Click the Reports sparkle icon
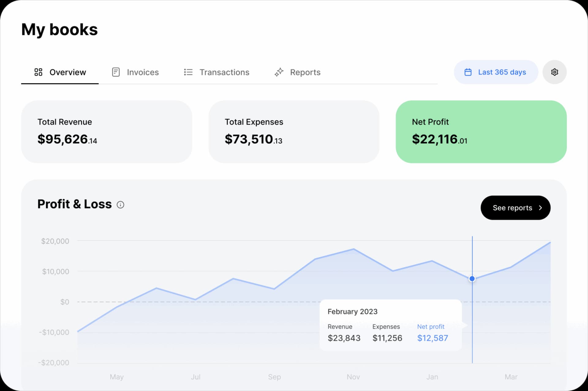 pyautogui.click(x=279, y=72)
